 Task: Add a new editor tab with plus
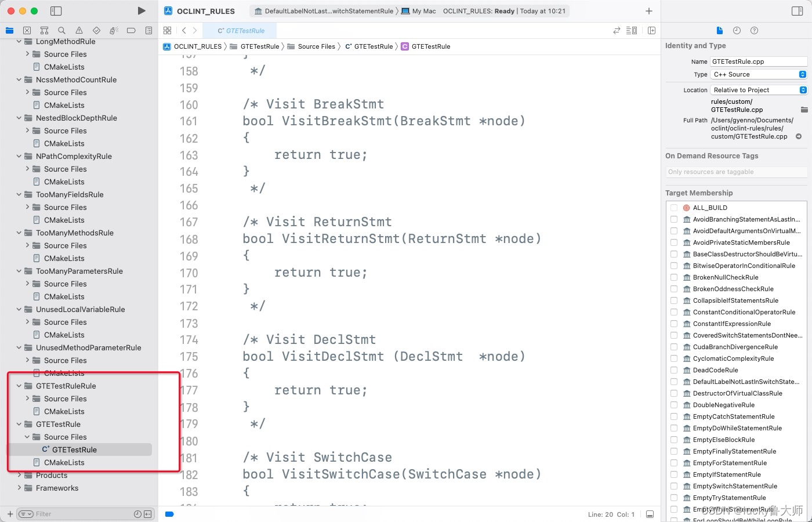click(649, 11)
